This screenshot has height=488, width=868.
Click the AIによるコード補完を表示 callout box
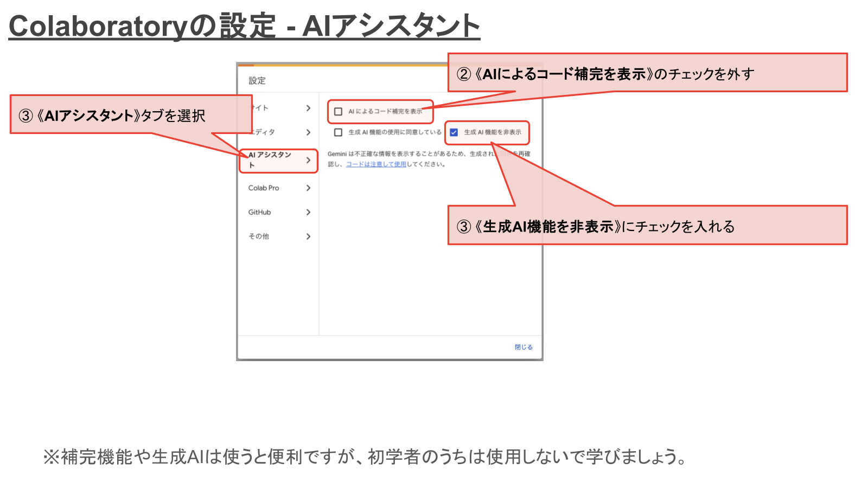click(647, 73)
